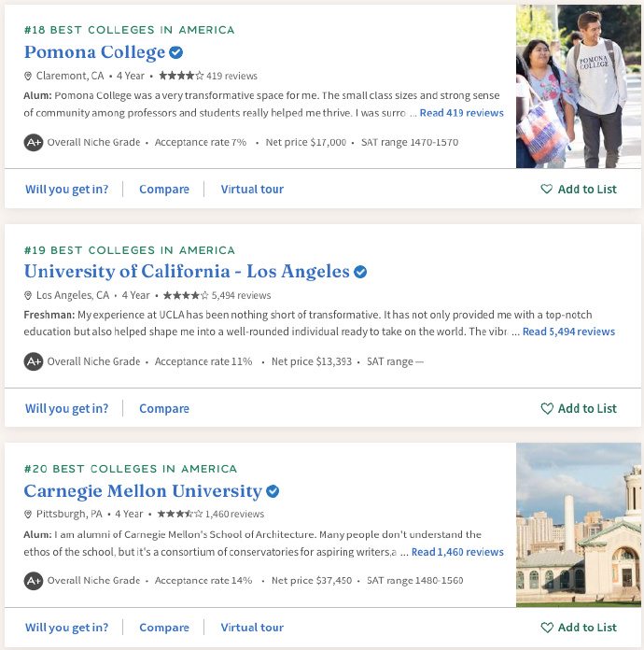Click 5,494 reviews count text
The image size is (644, 650).
pos(241,295)
